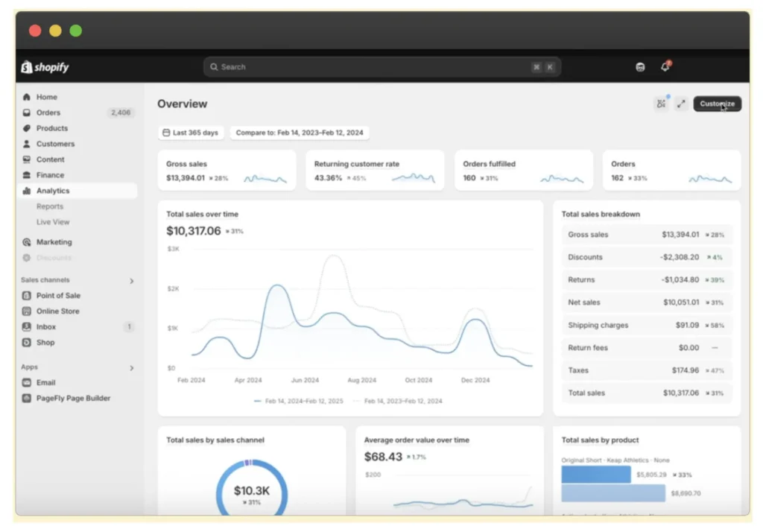This screenshot has height=532, width=763.
Task: Expand the Sales channels section chevron
Action: click(132, 281)
